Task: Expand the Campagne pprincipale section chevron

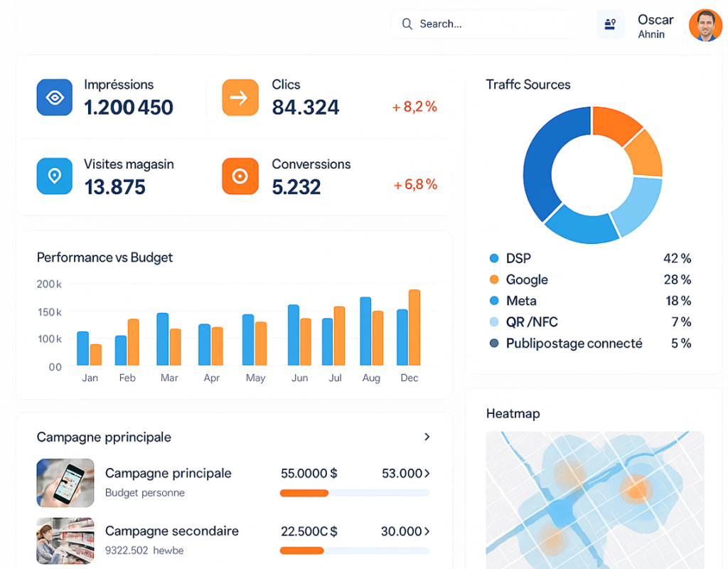Action: (x=427, y=437)
